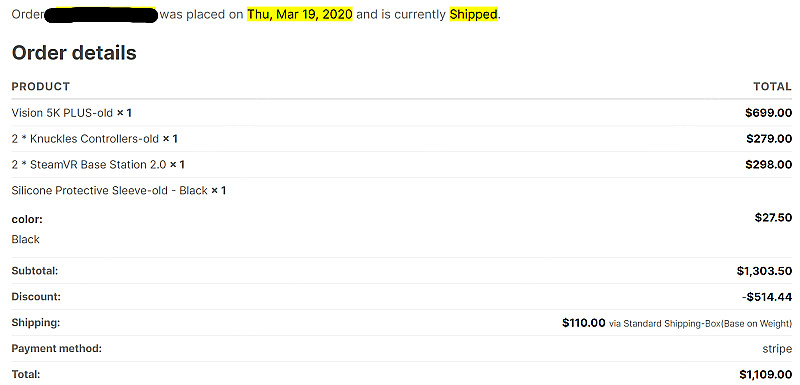Click the 2 * SteamVR Base Station 2.0 item

[89, 165]
